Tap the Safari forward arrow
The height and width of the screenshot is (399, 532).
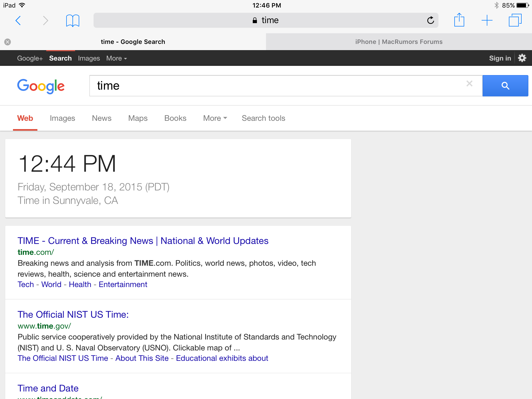click(x=45, y=21)
